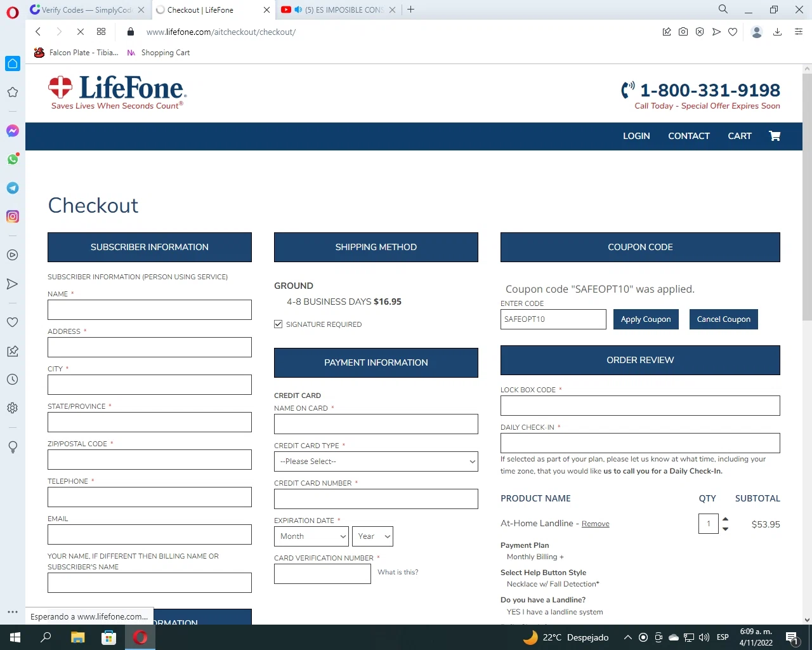This screenshot has height=650, width=812.
Task: Open the lightbulb tips icon in sidebar
Action: pyautogui.click(x=13, y=447)
